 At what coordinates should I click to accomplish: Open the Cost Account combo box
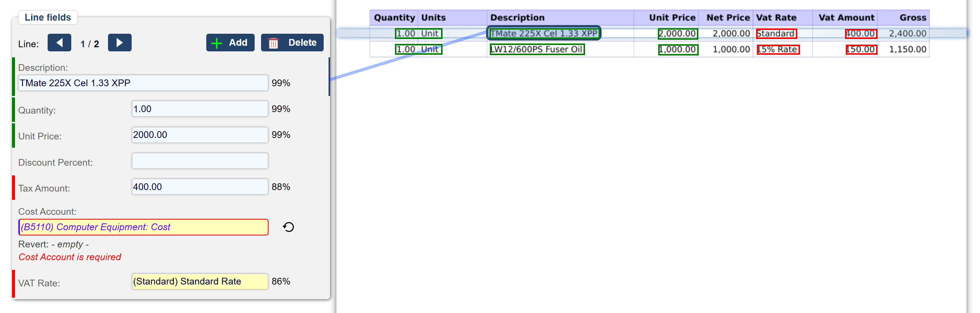143,227
